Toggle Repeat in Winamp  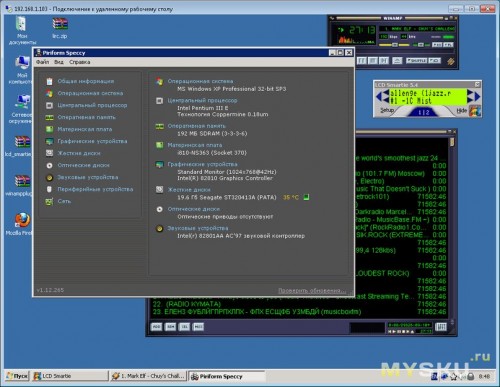[434, 61]
